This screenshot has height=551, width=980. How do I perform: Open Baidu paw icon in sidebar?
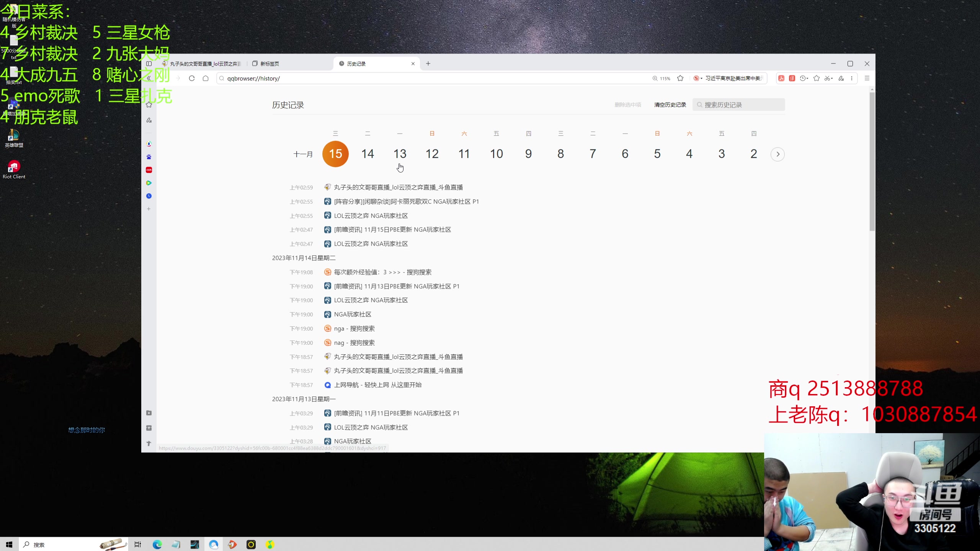tap(149, 157)
